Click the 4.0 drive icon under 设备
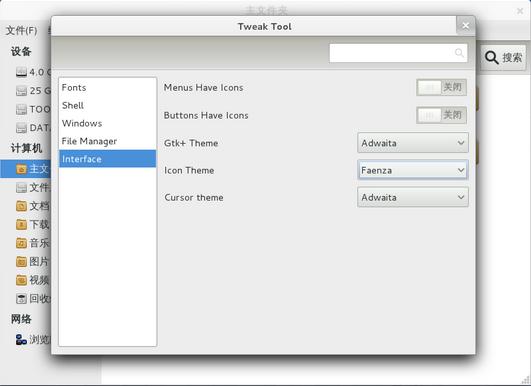Image resolution: width=531 pixels, height=386 pixels. coord(21,72)
